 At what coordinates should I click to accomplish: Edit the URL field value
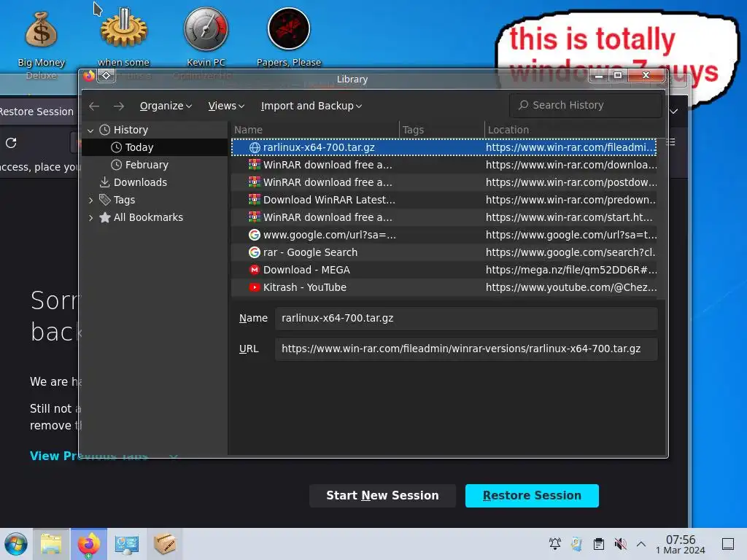coord(466,349)
